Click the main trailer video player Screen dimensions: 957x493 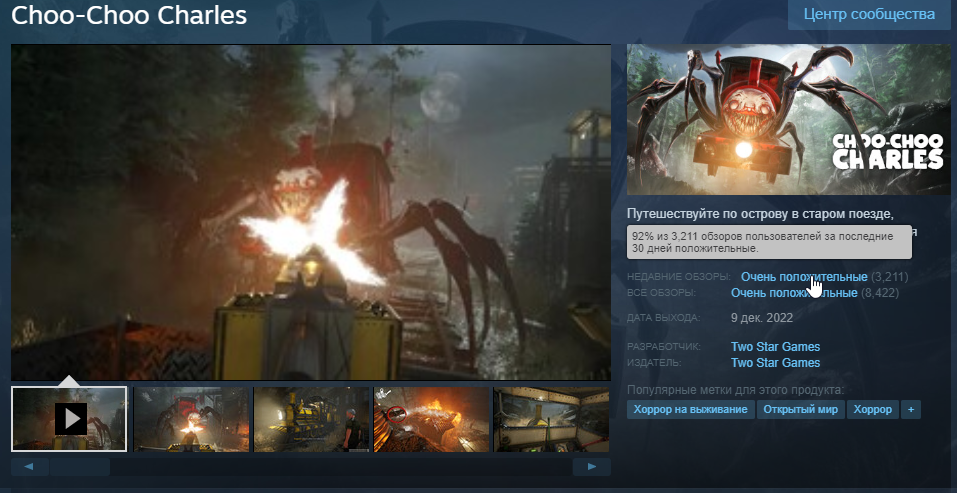(x=311, y=212)
